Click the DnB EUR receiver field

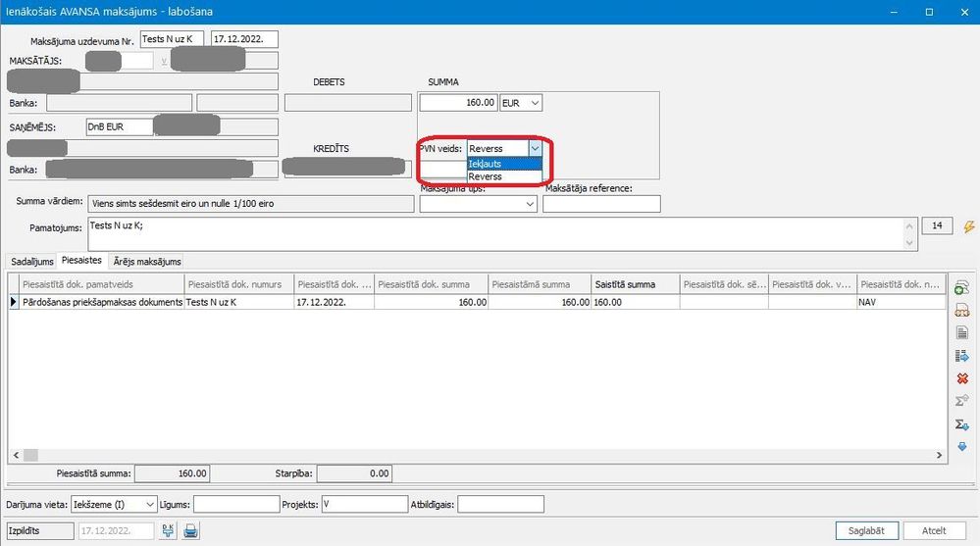120,126
